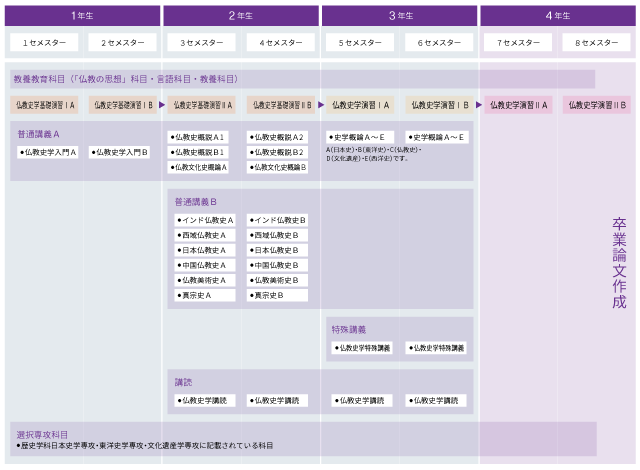Choose 西域仏教史B course
Screen dimensions: 640x470
click(x=277, y=235)
